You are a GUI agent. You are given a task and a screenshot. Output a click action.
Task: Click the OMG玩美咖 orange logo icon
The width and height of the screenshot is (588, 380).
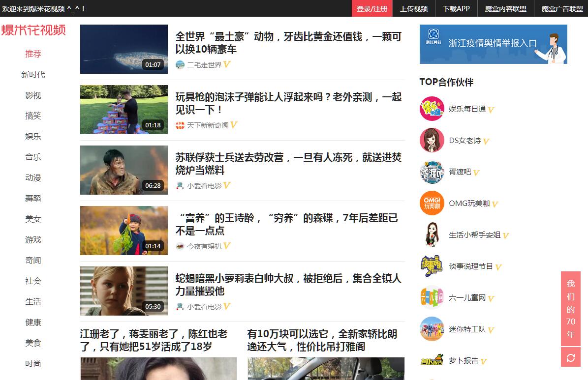point(432,203)
